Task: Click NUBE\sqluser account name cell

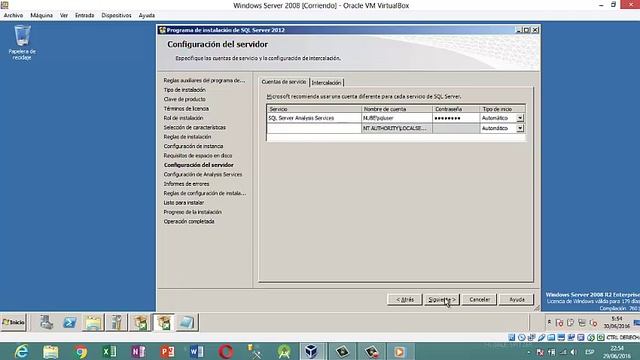Action: coord(396,118)
